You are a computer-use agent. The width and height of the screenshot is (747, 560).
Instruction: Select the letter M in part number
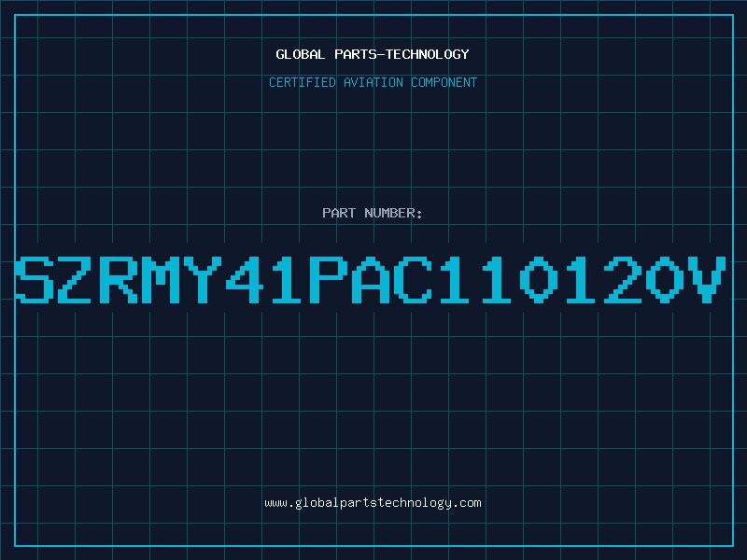click(x=160, y=279)
